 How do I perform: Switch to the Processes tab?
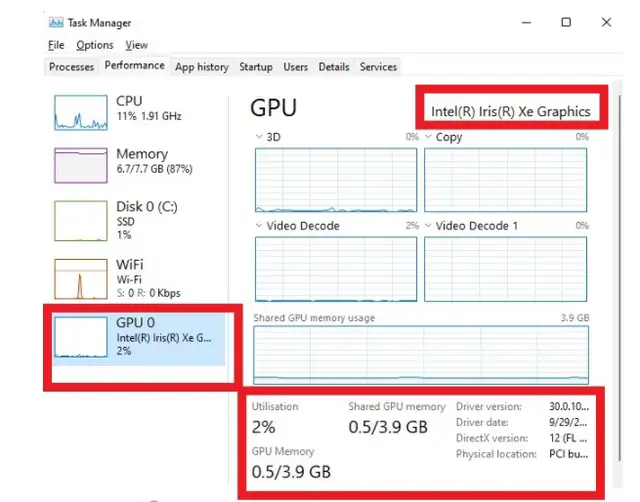(x=71, y=67)
